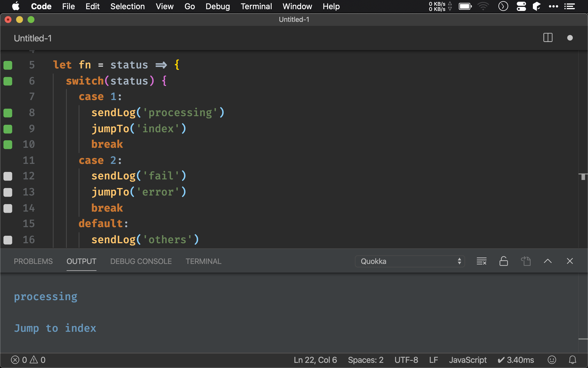Image resolution: width=588 pixels, height=368 pixels.
Task: Select the OUTPUT tab
Action: pos(81,261)
